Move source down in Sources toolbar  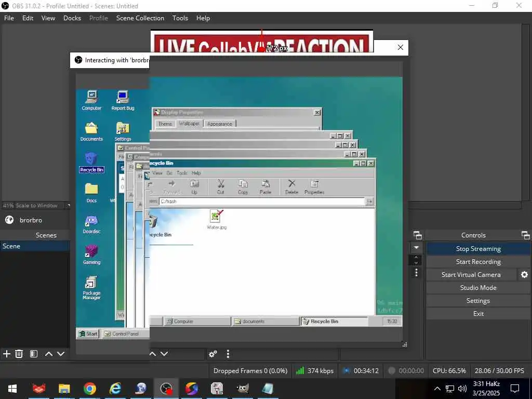pos(164,354)
